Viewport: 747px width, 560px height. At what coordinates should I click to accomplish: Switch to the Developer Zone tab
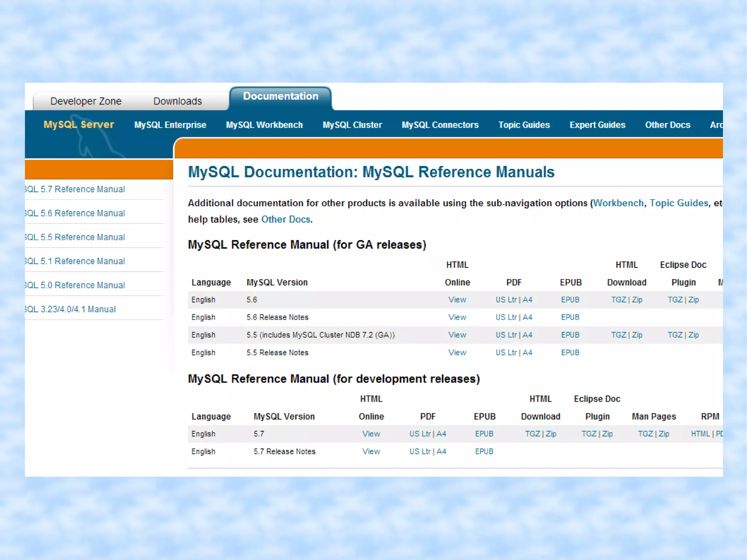[86, 101]
